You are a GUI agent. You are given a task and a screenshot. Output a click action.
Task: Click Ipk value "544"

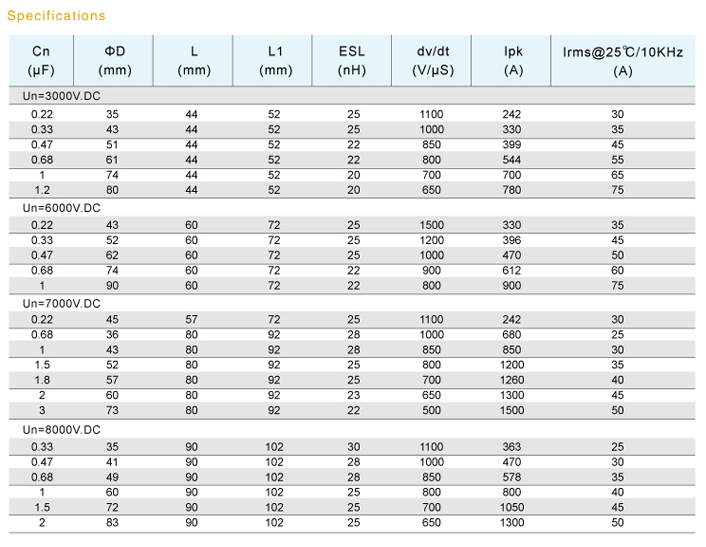tap(512, 160)
